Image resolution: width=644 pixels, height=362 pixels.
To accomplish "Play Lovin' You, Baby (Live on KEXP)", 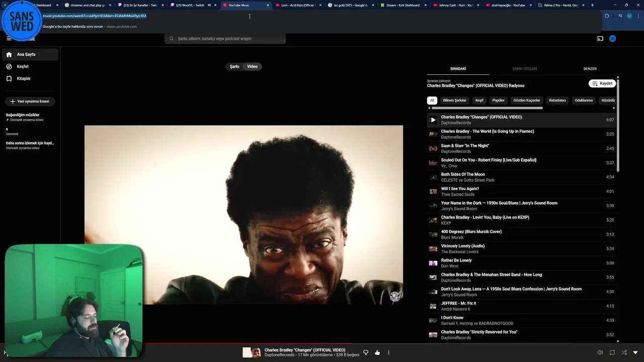I will click(x=521, y=220).
